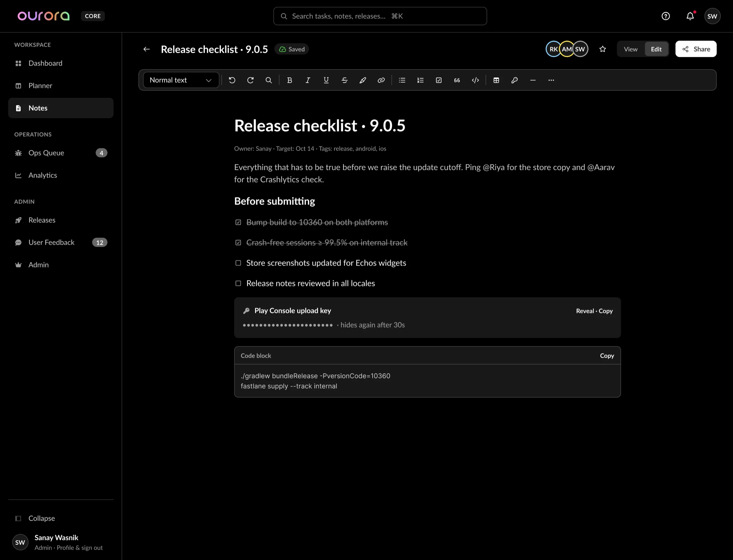Insert a link with the link icon
This screenshot has height=560, width=733.
pyautogui.click(x=381, y=80)
